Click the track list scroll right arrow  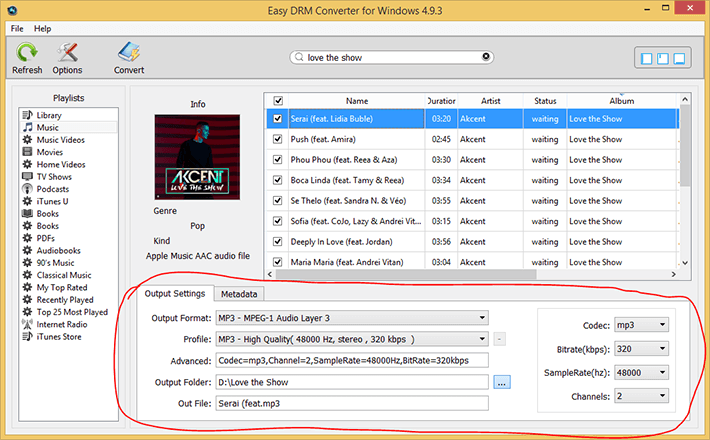(x=673, y=274)
